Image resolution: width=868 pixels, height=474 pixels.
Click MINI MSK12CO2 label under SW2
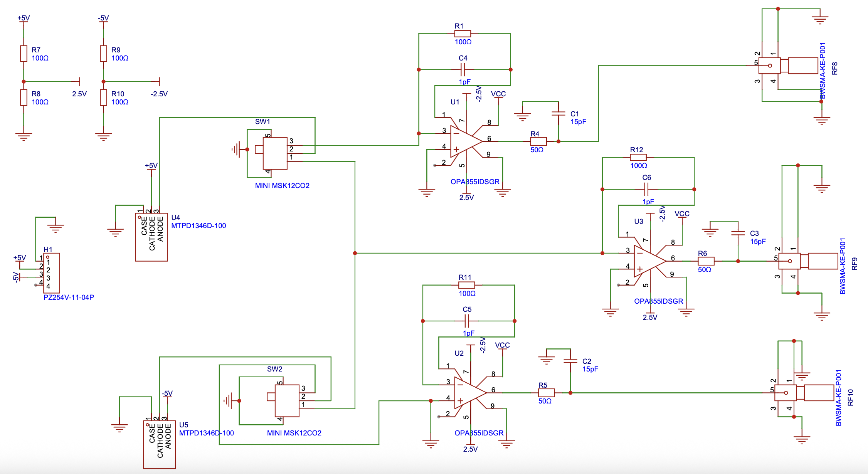pos(294,433)
